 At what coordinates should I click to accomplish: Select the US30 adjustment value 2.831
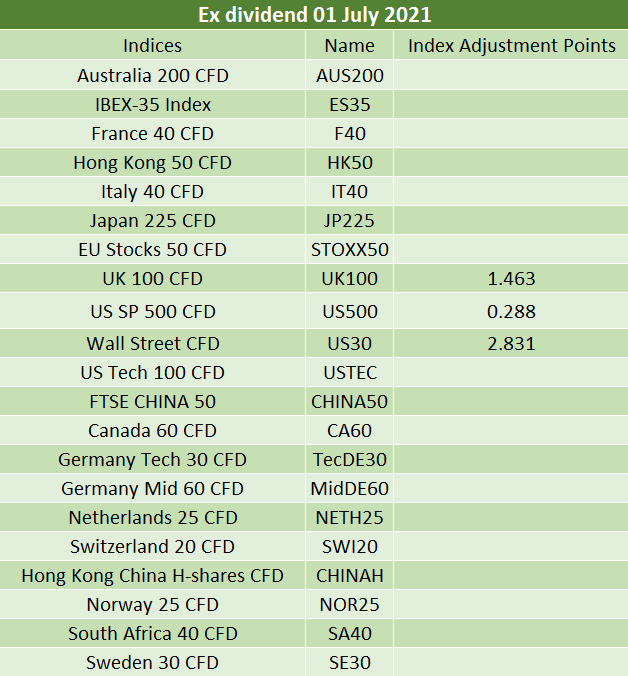click(511, 343)
